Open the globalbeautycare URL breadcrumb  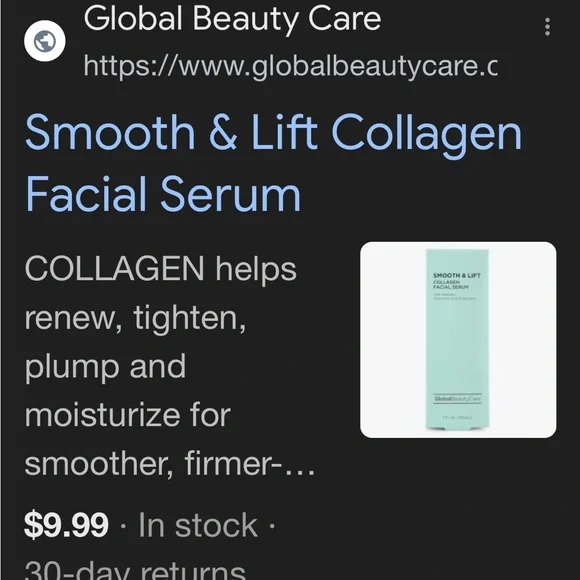click(x=290, y=66)
